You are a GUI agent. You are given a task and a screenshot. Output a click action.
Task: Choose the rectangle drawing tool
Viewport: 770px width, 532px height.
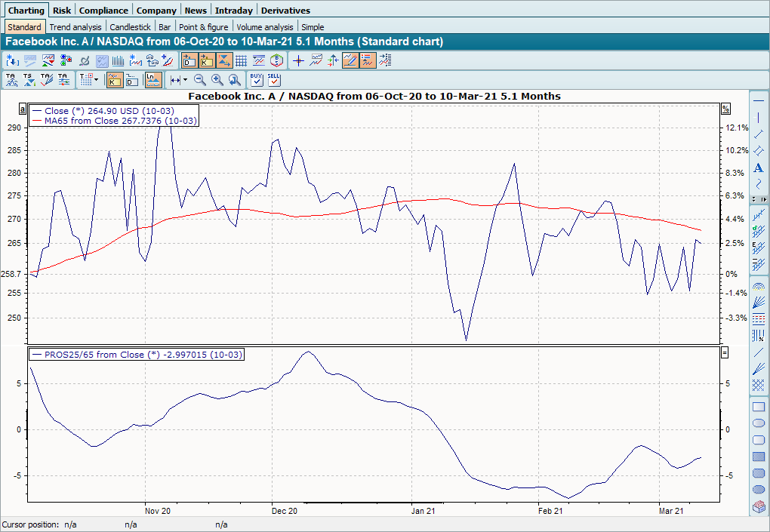759,407
